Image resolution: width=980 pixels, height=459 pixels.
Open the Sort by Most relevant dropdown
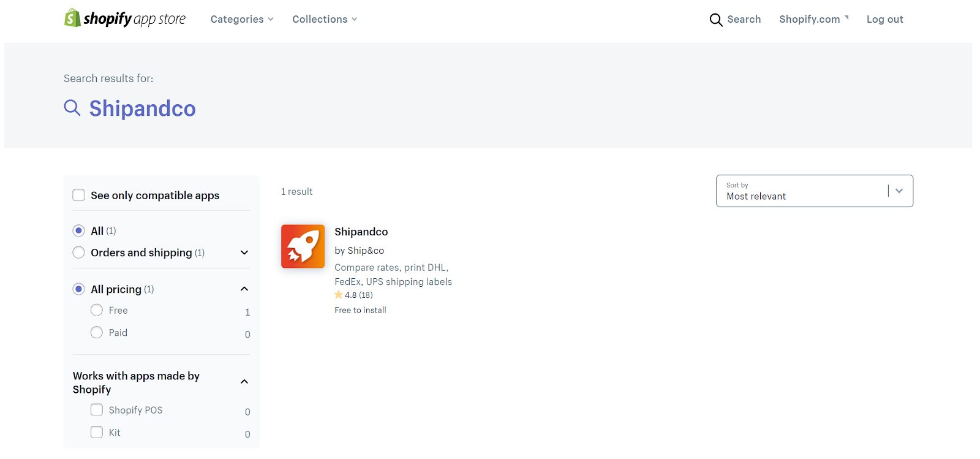pos(815,191)
